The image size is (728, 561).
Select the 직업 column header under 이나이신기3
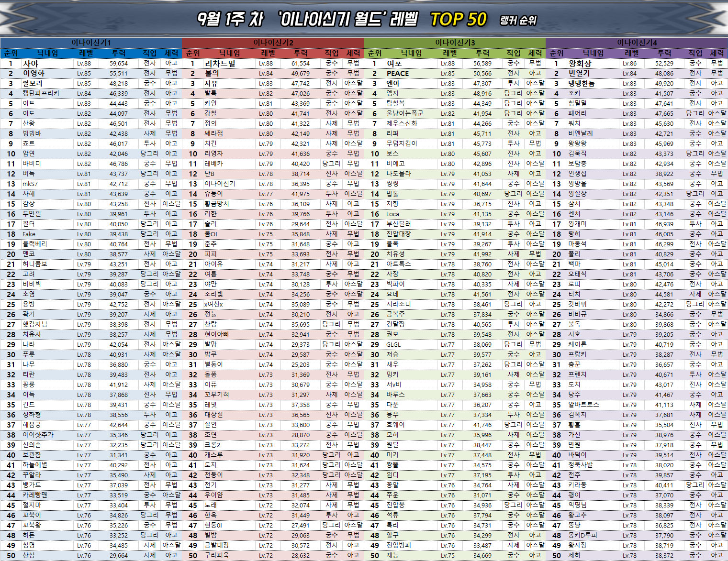coord(514,53)
